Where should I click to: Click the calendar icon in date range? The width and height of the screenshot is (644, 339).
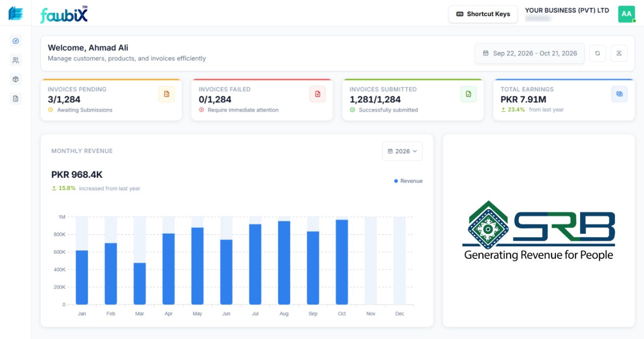(x=486, y=53)
